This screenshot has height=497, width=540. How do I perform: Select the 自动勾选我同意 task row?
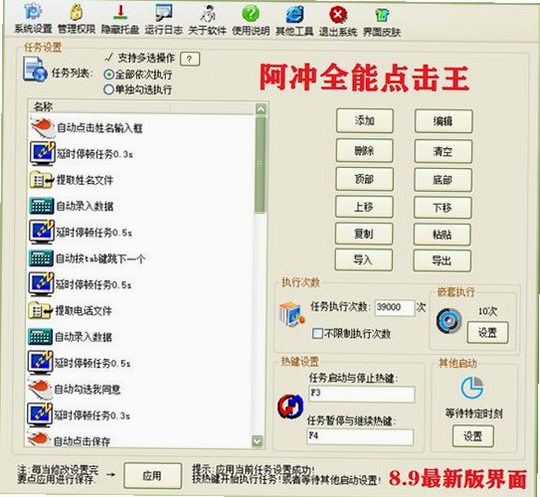[140, 389]
